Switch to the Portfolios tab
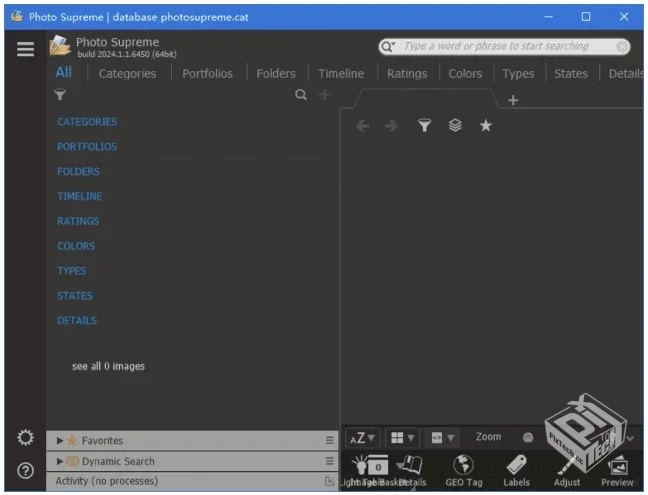The image size is (648, 495). coord(207,73)
